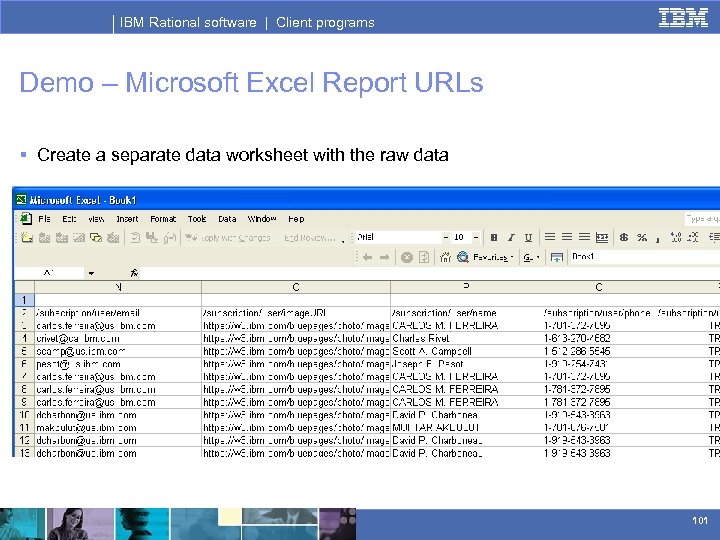Click Decrease Decimal icon
The image size is (720, 540).
pos(693,237)
